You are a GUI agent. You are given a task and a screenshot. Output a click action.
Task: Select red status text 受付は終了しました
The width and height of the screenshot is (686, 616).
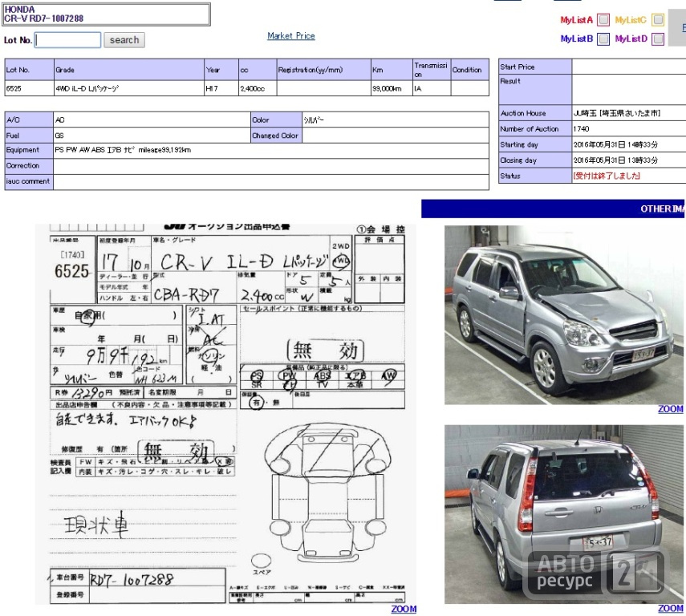[607, 176]
